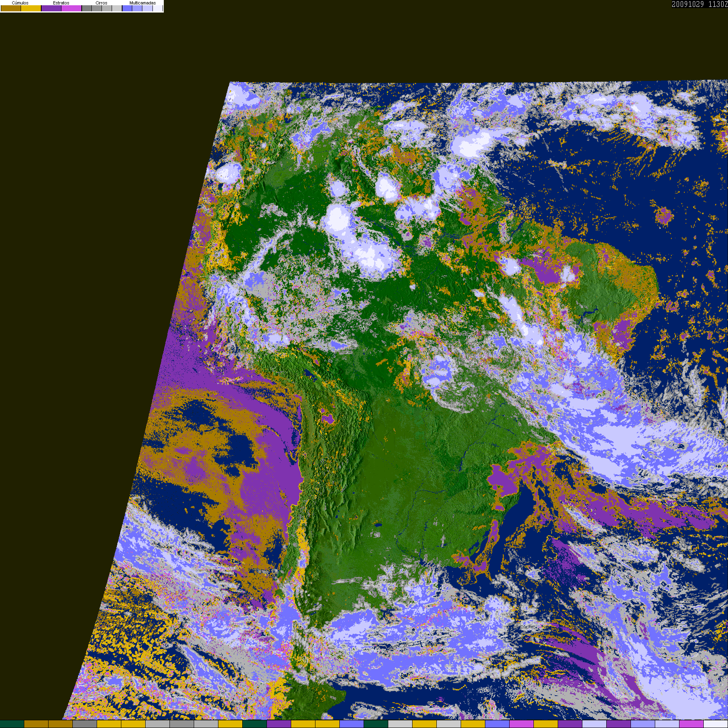Click the Cúmulos legend label

click(20, 3)
